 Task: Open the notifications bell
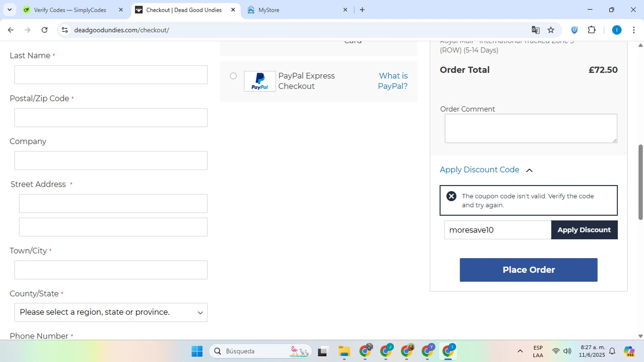click(x=612, y=351)
